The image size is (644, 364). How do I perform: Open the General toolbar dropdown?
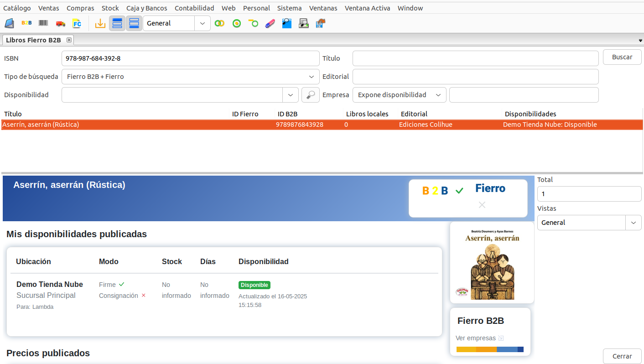[x=203, y=23]
